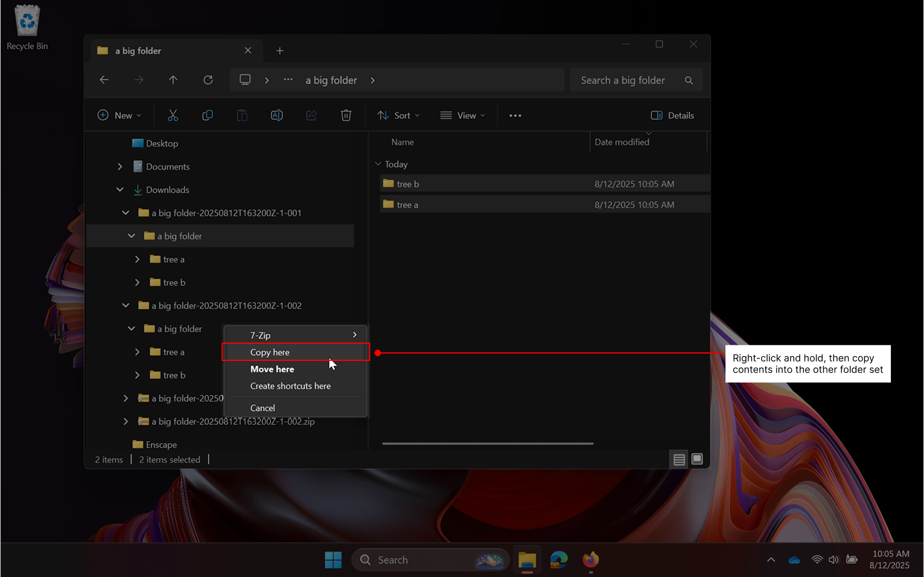Click the Delete trash icon
The height and width of the screenshot is (577, 924).
[x=346, y=115]
